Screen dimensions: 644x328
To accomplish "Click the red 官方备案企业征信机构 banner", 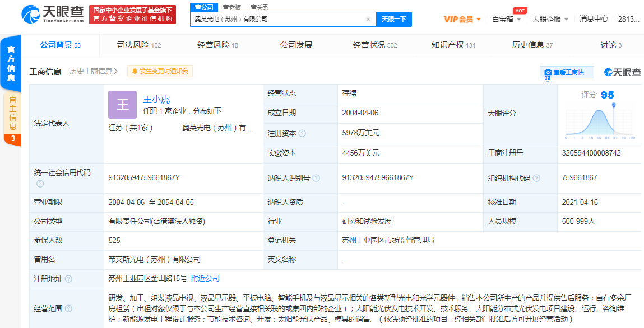I will point(132,15).
